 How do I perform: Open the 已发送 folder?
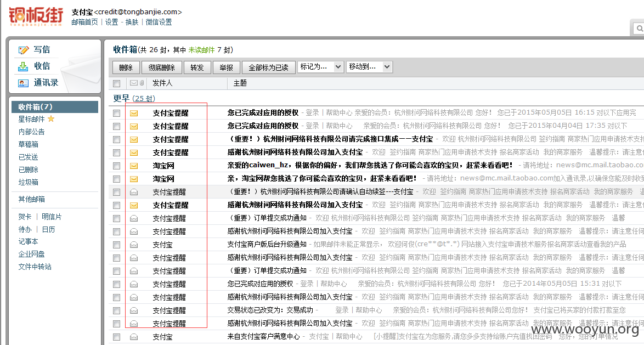click(29, 157)
